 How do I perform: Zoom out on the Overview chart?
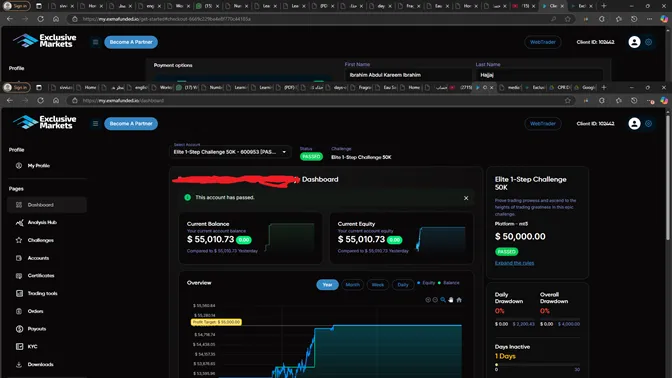(435, 300)
